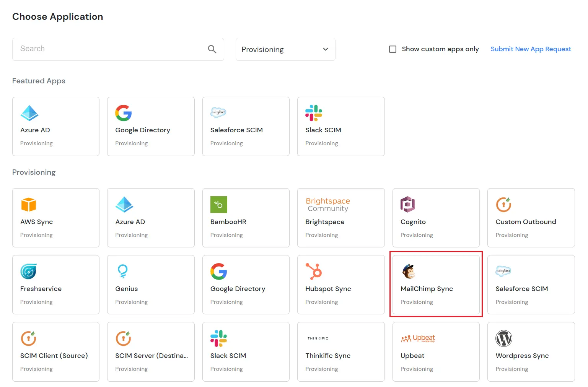Viewport: 588px width, 387px height.
Task: Click the Custom Outbound orange icon
Action: point(504,205)
